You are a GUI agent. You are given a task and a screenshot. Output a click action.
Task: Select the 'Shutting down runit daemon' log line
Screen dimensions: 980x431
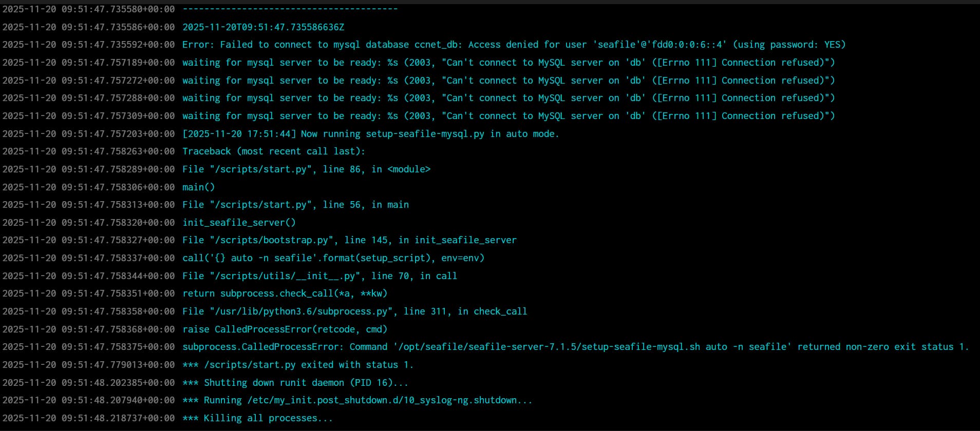295,383
